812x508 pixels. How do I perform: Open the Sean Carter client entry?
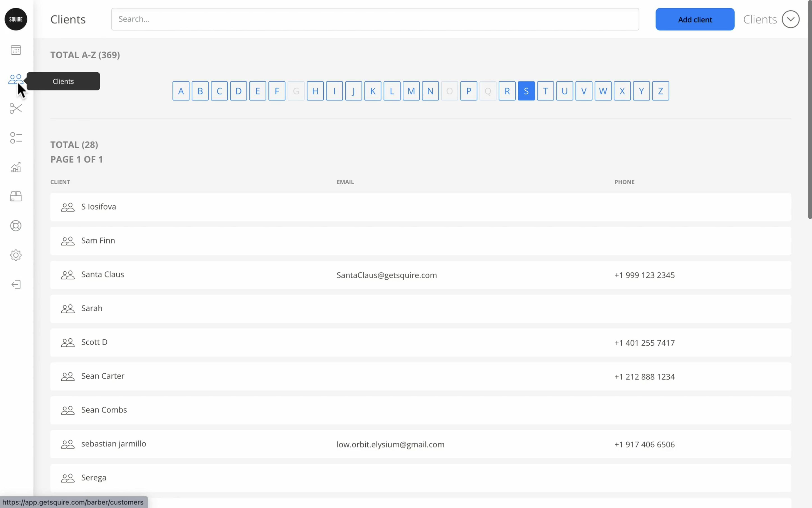click(x=103, y=376)
